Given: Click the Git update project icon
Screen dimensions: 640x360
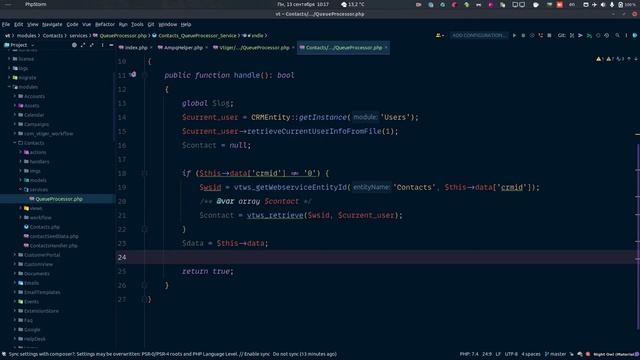Looking at the screenshot, I should [571, 36].
